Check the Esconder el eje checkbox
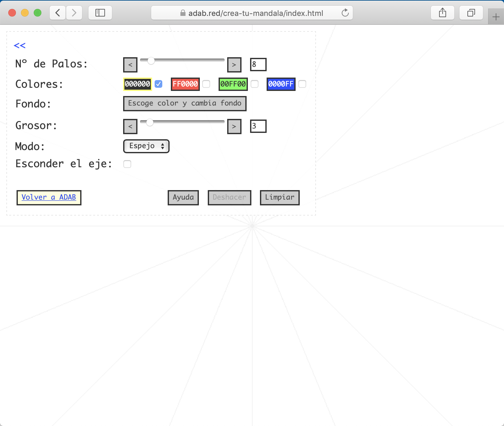This screenshot has height=426, width=504. pos(127,164)
